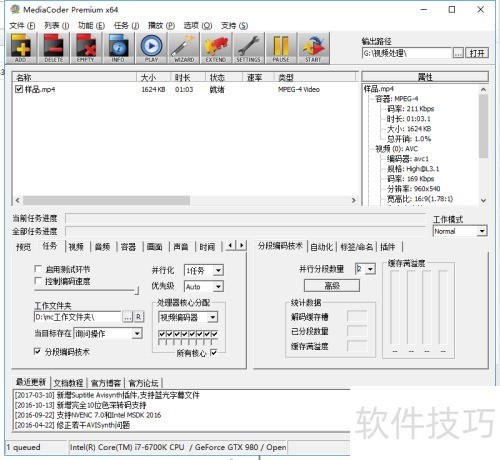Open the 官方论坛 tab
Screen dimensions: 500x460
pos(143,383)
